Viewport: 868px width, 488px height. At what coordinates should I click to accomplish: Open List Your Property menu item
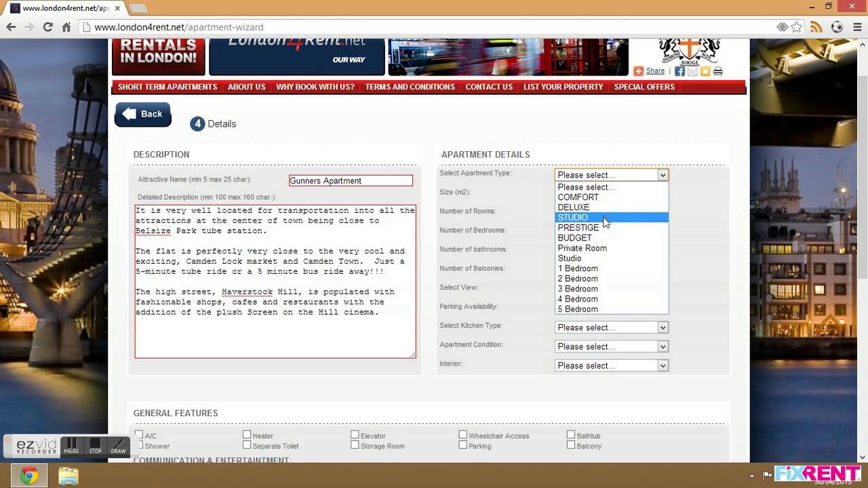point(564,87)
